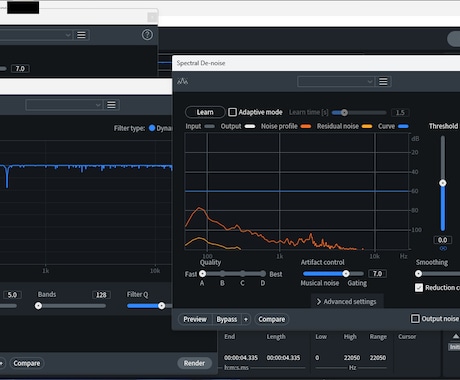This screenshot has width=460, height=380.
Task: Click the plus button next to Bypass
Action: 246,319
